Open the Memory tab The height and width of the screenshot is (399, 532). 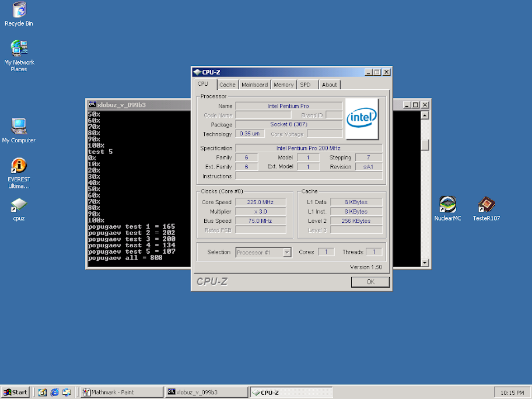point(283,85)
